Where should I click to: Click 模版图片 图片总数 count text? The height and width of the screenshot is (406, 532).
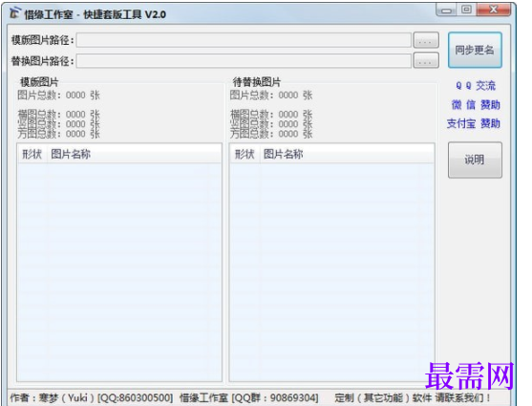point(58,95)
